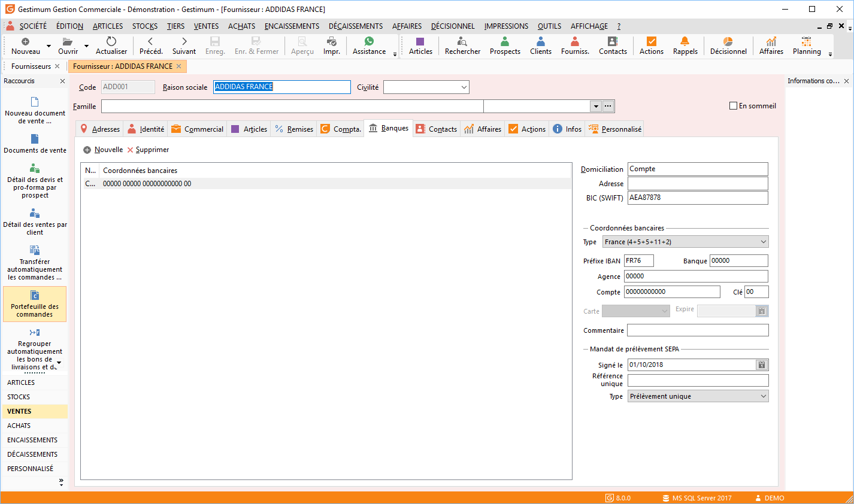This screenshot has width=854, height=504.
Task: Click the Référence unique field
Action: (x=698, y=380)
